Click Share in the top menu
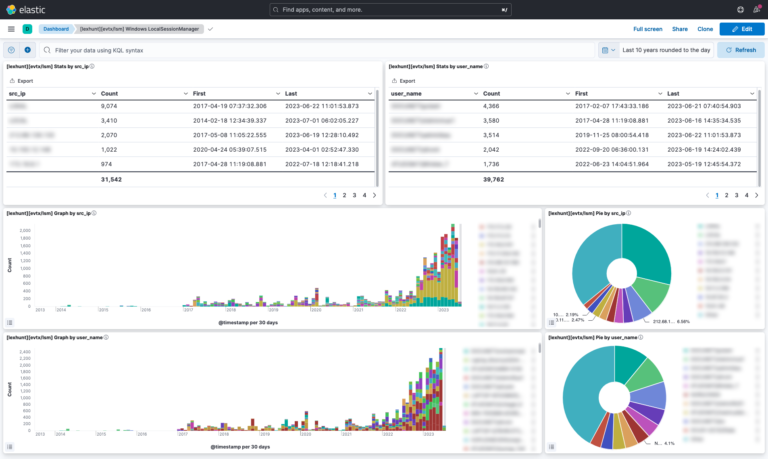The width and height of the screenshot is (768, 459). pyautogui.click(x=680, y=29)
